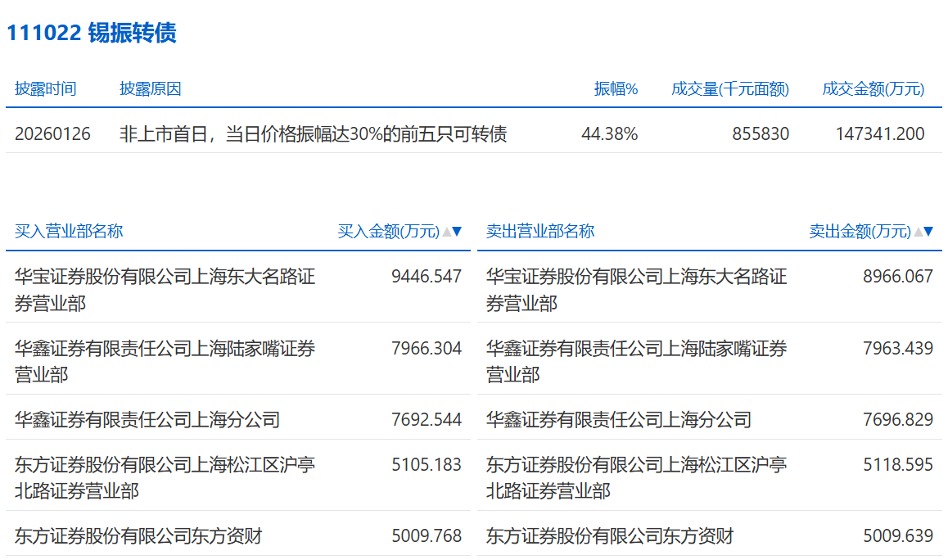Sort descending by 买入金额 down arrow
948x560 pixels.
click(457, 232)
